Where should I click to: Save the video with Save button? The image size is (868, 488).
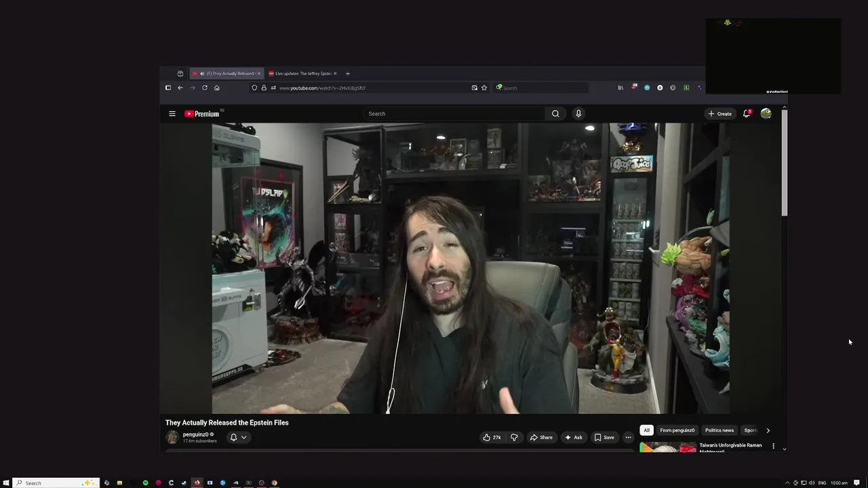(x=604, y=437)
